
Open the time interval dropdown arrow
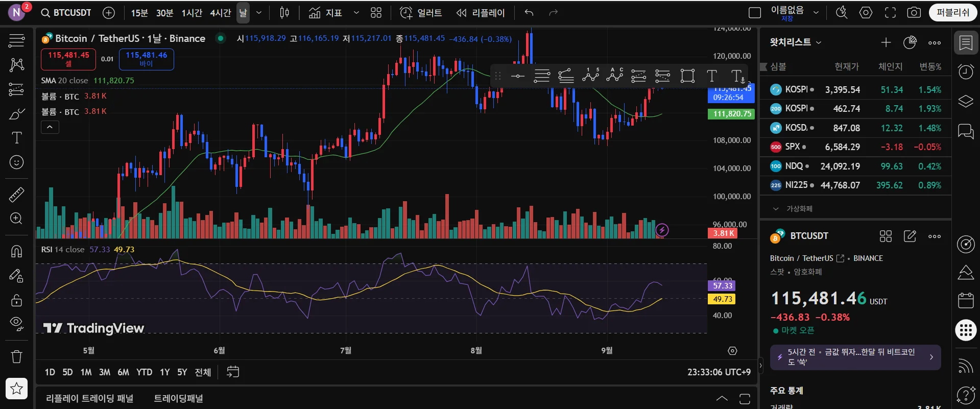259,13
